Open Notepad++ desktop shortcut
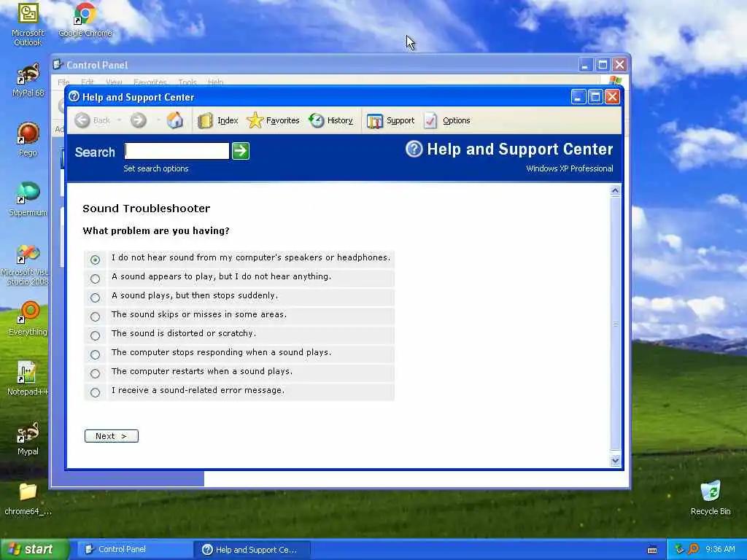The image size is (747, 560). (x=28, y=378)
